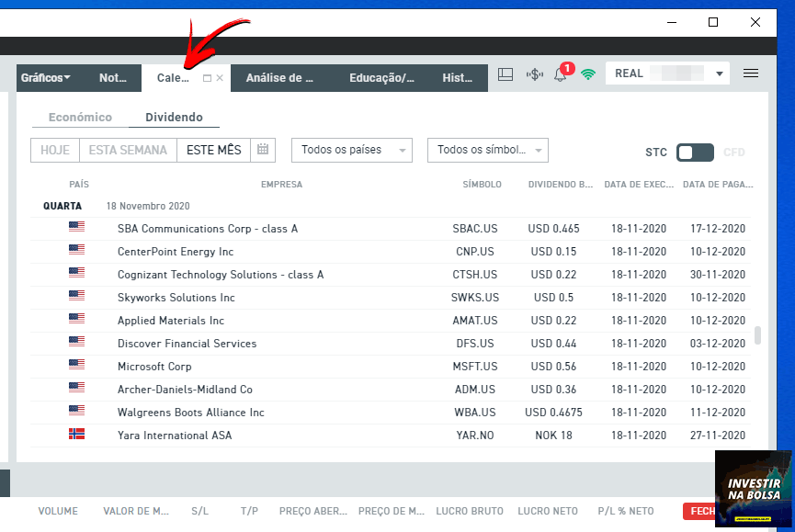Click the US flag beside Microsoft Corp

[76, 364]
